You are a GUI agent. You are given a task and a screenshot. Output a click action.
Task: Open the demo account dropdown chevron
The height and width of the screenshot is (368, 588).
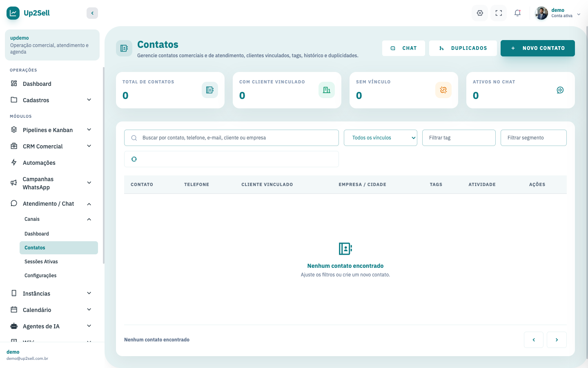coord(579,14)
